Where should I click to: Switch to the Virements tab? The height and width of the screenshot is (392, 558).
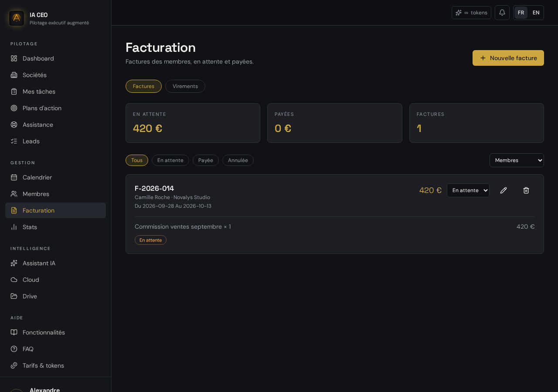(185, 86)
